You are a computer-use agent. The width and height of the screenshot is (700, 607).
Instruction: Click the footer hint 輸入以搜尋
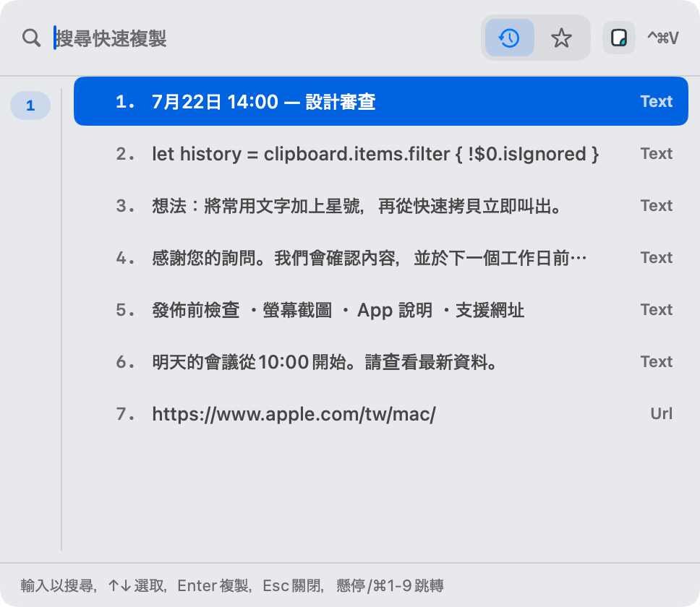(57, 585)
